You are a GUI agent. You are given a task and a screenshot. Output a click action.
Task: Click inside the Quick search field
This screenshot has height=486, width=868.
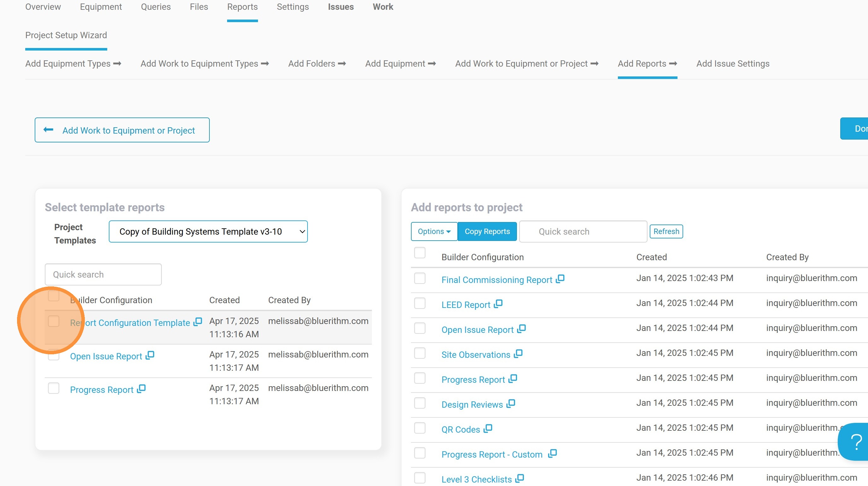tap(103, 274)
